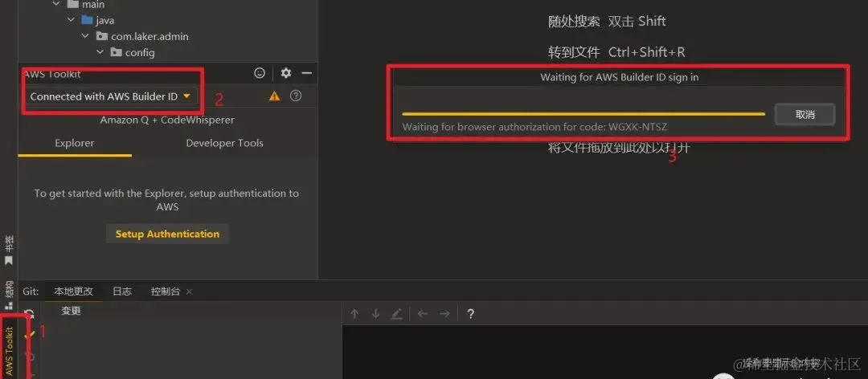The image size is (868, 379).
Task: Click the right arrow in diff toolbar
Action: pyautogui.click(x=444, y=314)
